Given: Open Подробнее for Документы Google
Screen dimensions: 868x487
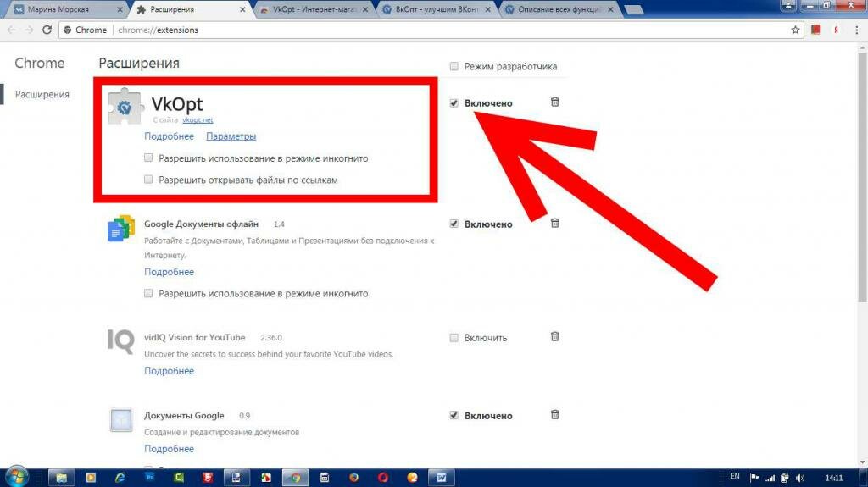Looking at the screenshot, I should (x=169, y=449).
